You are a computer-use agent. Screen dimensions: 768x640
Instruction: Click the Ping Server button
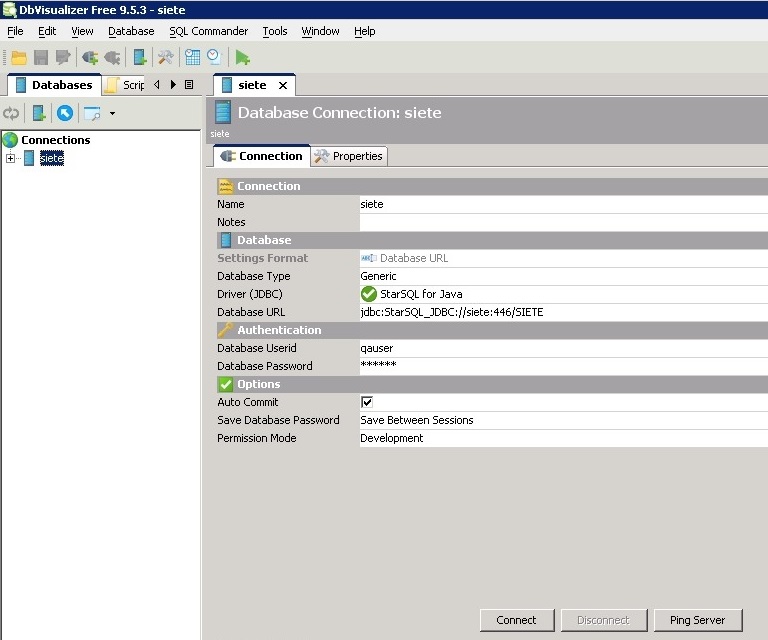[697, 620]
